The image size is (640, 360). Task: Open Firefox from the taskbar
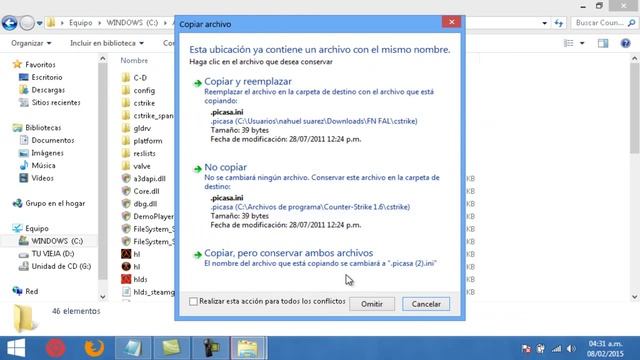tap(93, 348)
